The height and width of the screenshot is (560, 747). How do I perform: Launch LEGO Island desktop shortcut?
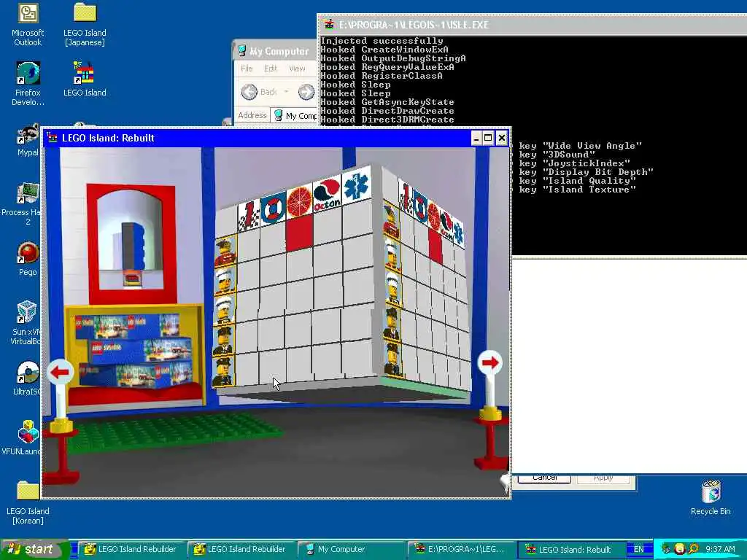point(85,79)
